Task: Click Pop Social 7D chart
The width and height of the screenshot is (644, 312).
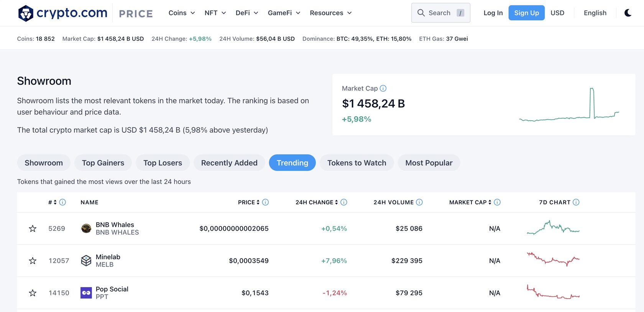Action: click(x=553, y=292)
